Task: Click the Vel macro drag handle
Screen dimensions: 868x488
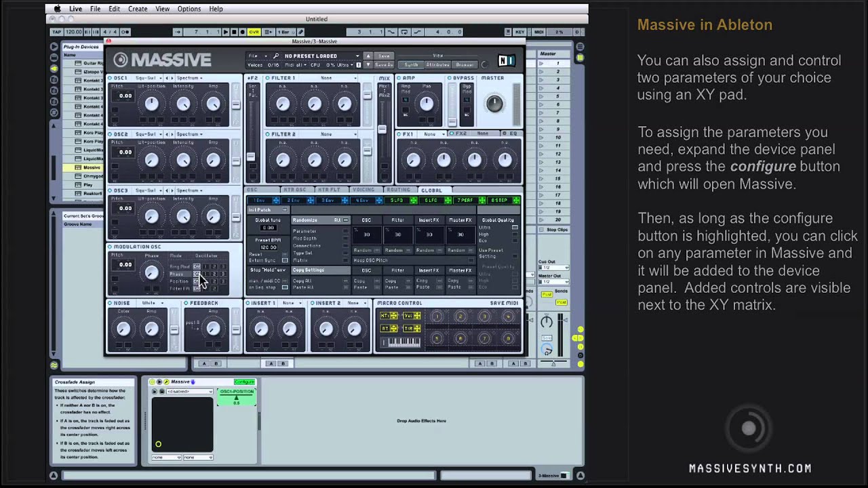Action: 417,316
